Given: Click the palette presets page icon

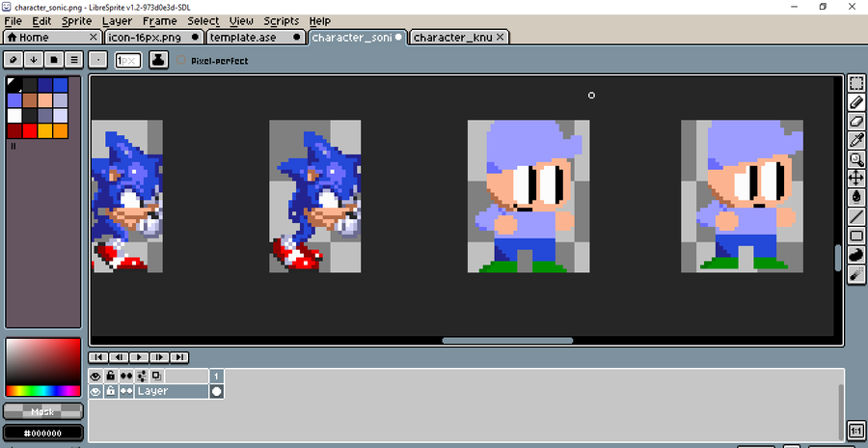Looking at the screenshot, I should coord(54,59).
